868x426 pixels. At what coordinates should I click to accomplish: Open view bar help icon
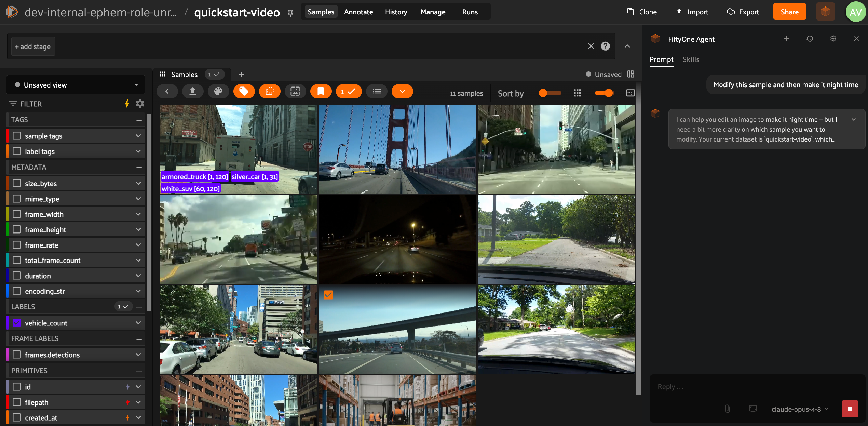606,46
